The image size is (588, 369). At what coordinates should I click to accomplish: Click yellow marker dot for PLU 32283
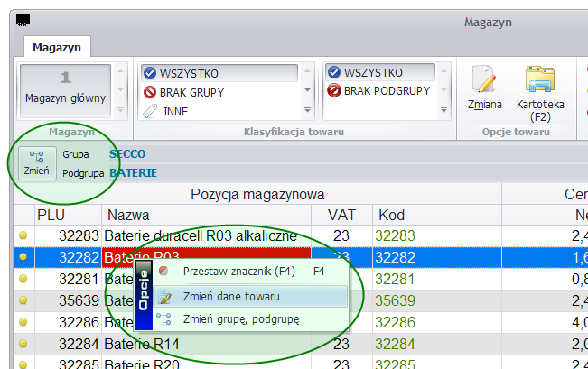[x=23, y=235]
